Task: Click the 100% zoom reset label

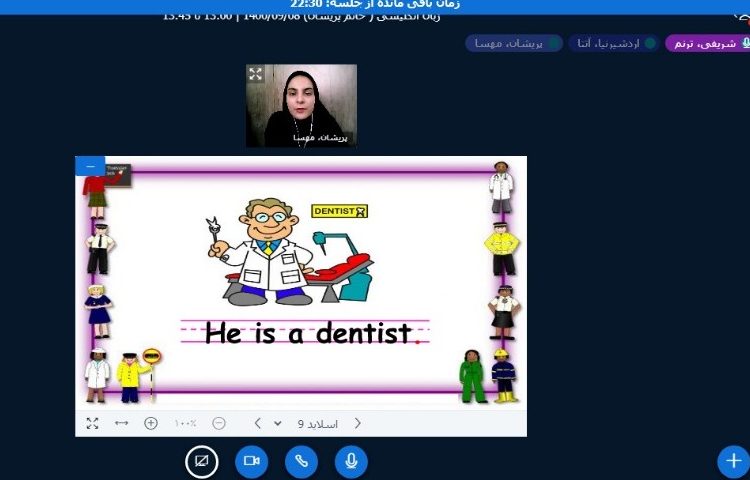Action: (x=185, y=423)
